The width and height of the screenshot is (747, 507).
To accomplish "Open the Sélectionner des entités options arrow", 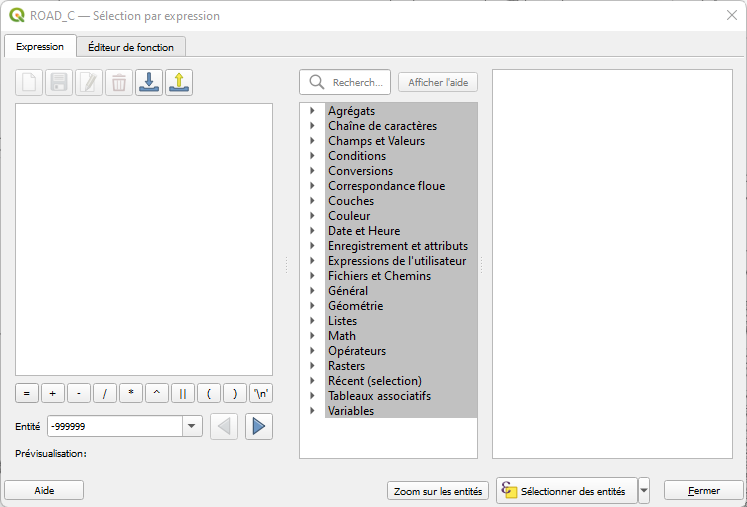I will [644, 490].
